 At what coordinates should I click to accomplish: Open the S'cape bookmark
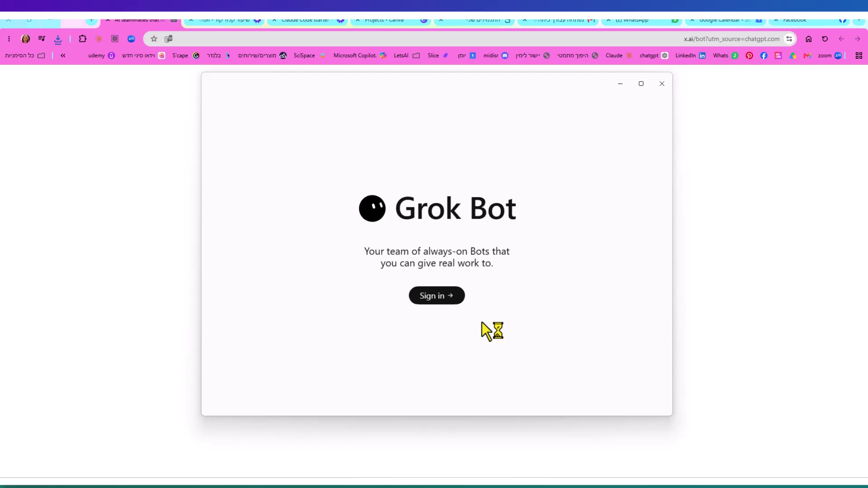pyautogui.click(x=186, y=56)
